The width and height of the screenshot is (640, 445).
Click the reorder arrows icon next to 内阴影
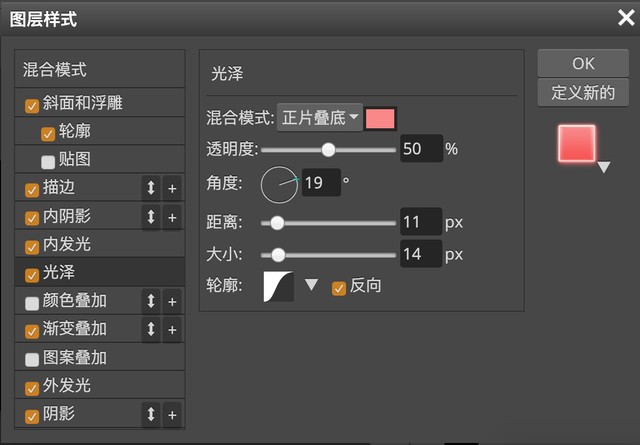151,216
